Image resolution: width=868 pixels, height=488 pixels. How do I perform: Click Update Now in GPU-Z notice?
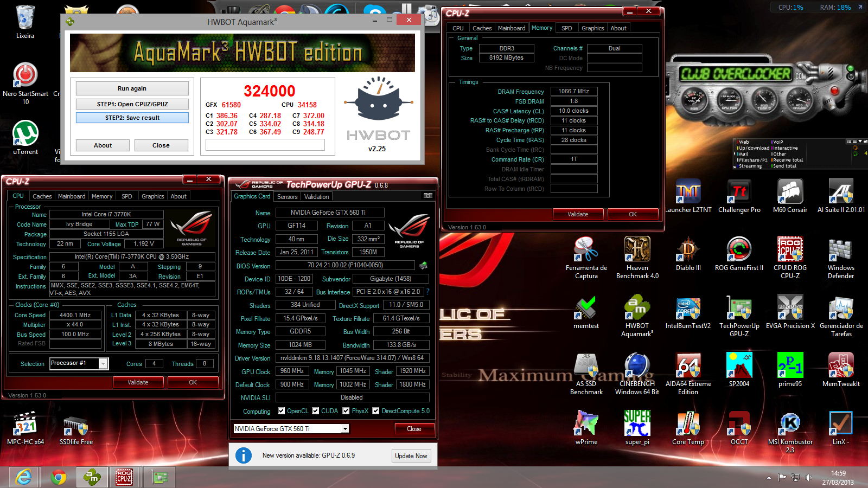point(411,456)
